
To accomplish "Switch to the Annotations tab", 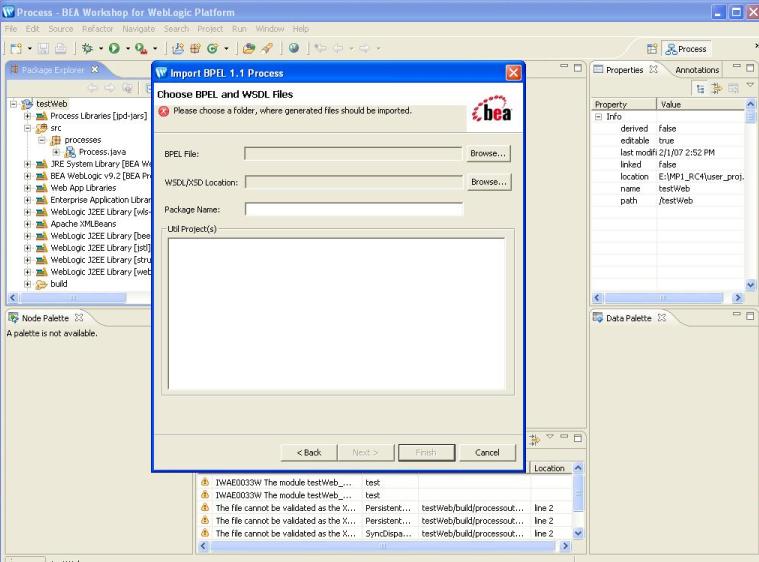I will point(697,70).
